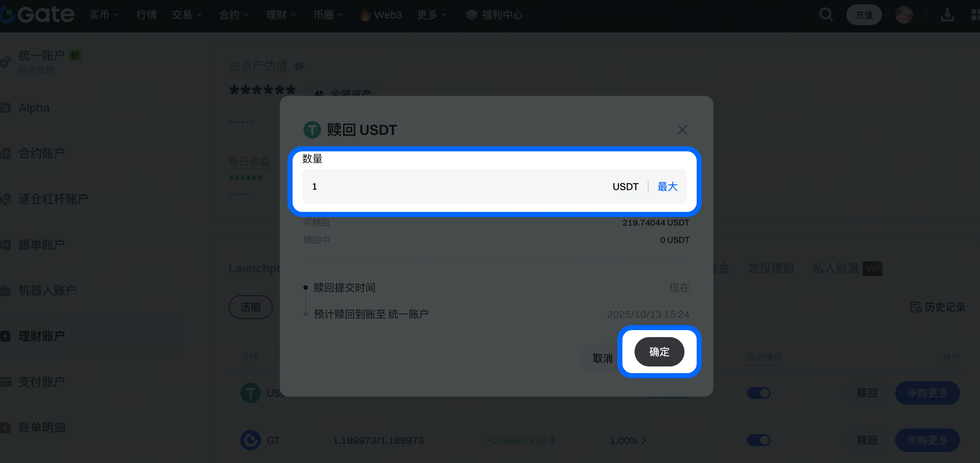Click the Gate logo
980x463 pixels.
coord(37,14)
